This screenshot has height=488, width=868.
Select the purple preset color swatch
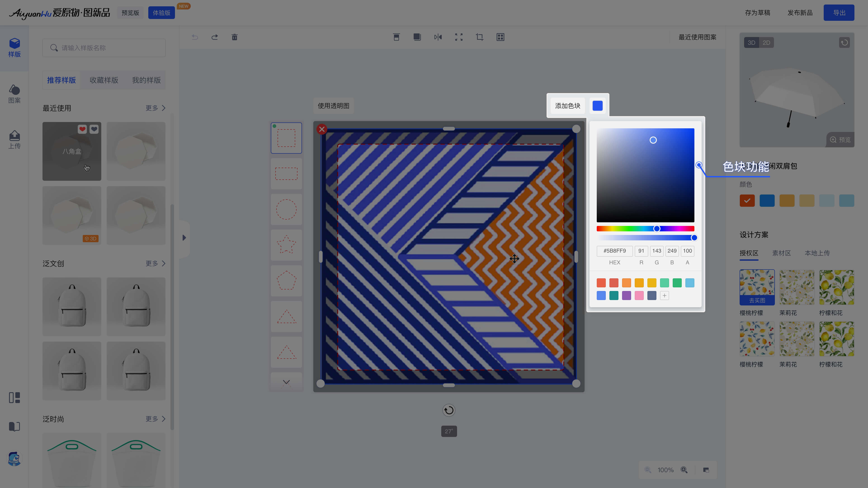coord(626,296)
